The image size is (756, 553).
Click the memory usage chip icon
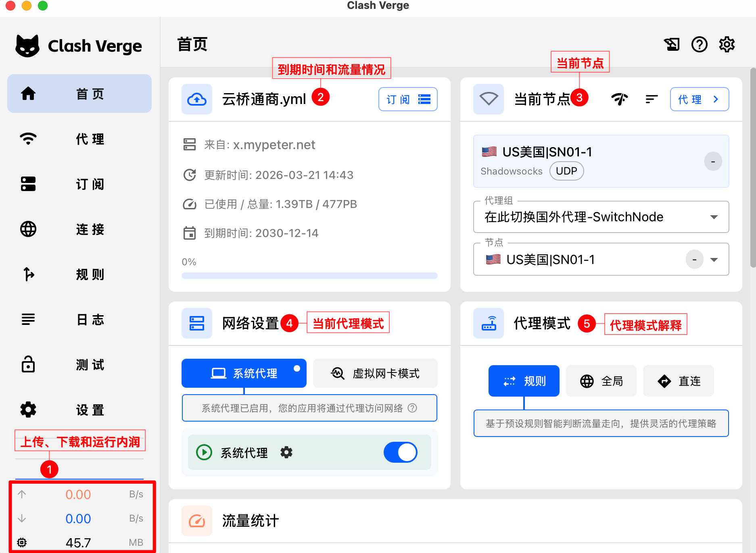(x=22, y=542)
